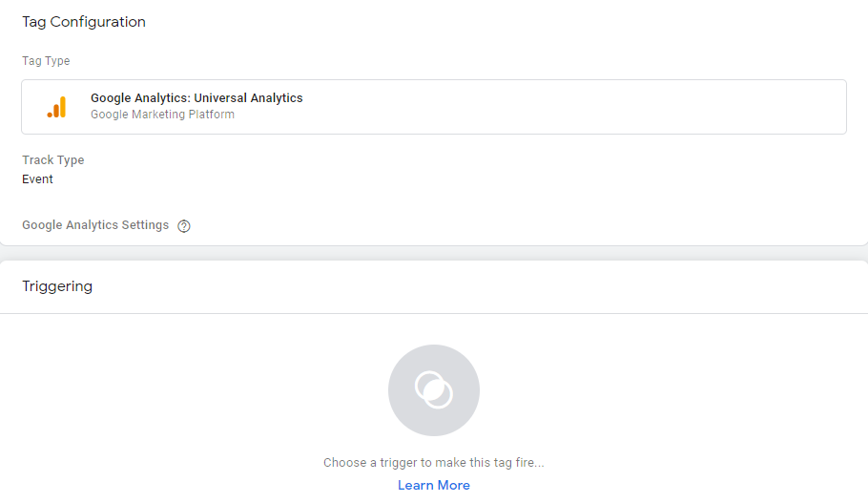The width and height of the screenshot is (868, 503).
Task: Open the Learn More link
Action: (433, 485)
